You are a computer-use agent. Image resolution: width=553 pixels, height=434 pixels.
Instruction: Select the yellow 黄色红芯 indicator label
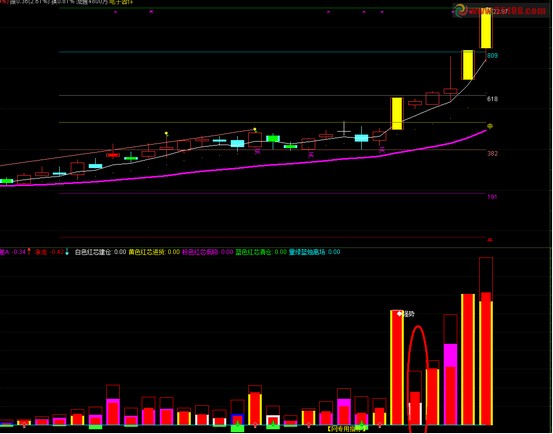(147, 252)
